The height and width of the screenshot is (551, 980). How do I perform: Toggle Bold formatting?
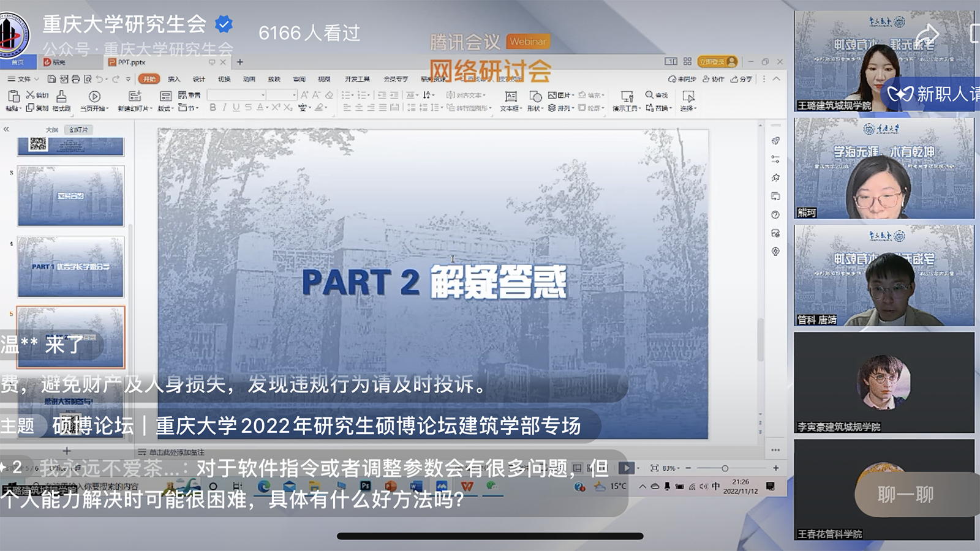click(213, 107)
